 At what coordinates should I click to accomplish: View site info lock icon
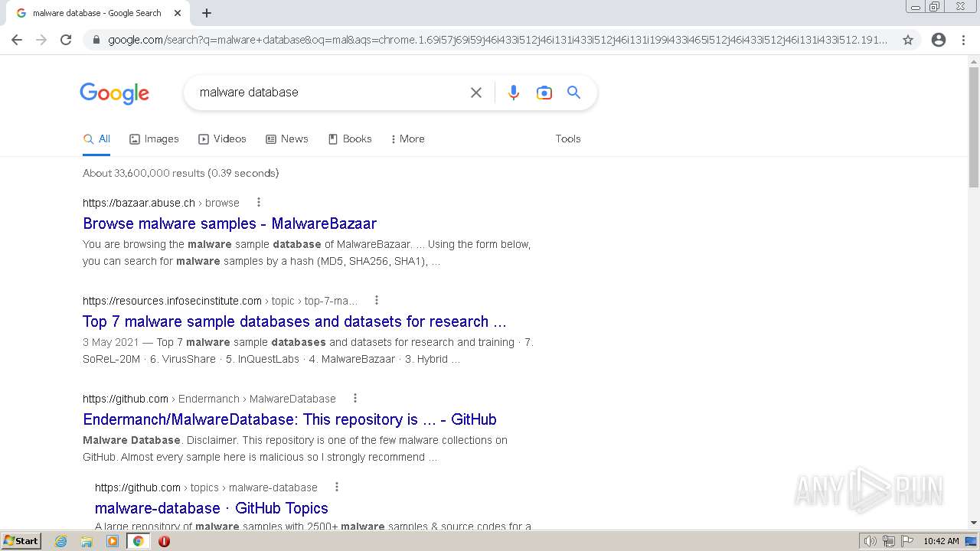96,40
